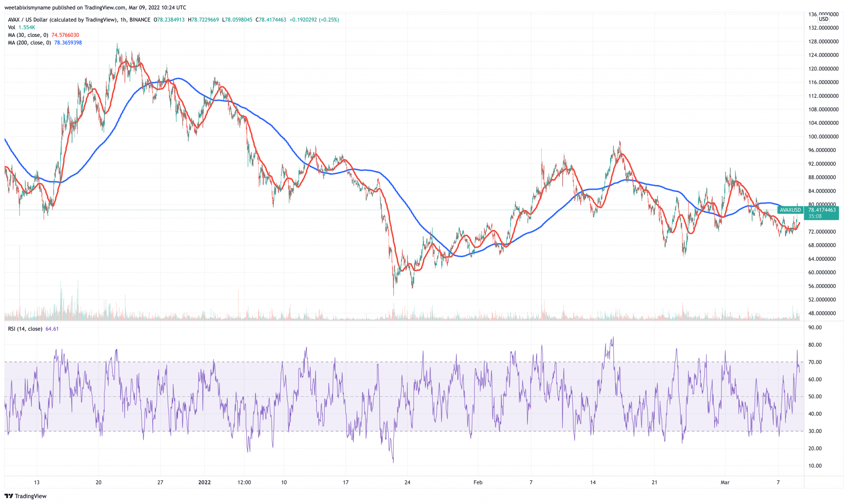
Task: Click the open value O78.2384913
Action: (x=170, y=20)
